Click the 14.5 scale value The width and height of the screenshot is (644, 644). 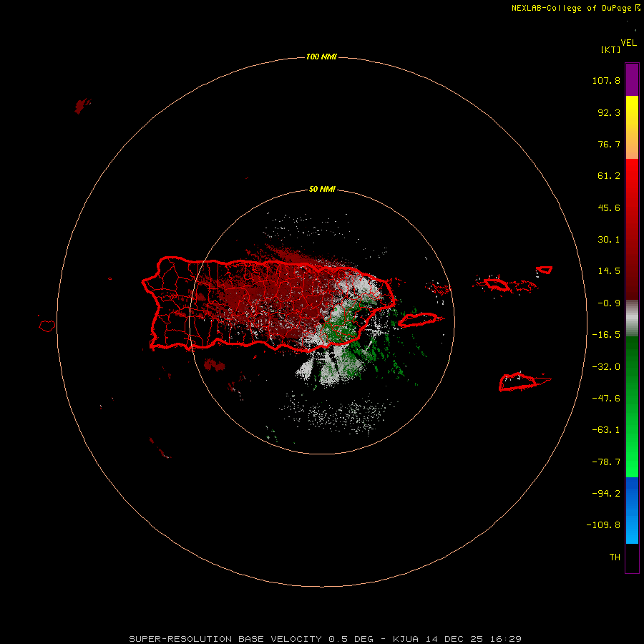[609, 271]
